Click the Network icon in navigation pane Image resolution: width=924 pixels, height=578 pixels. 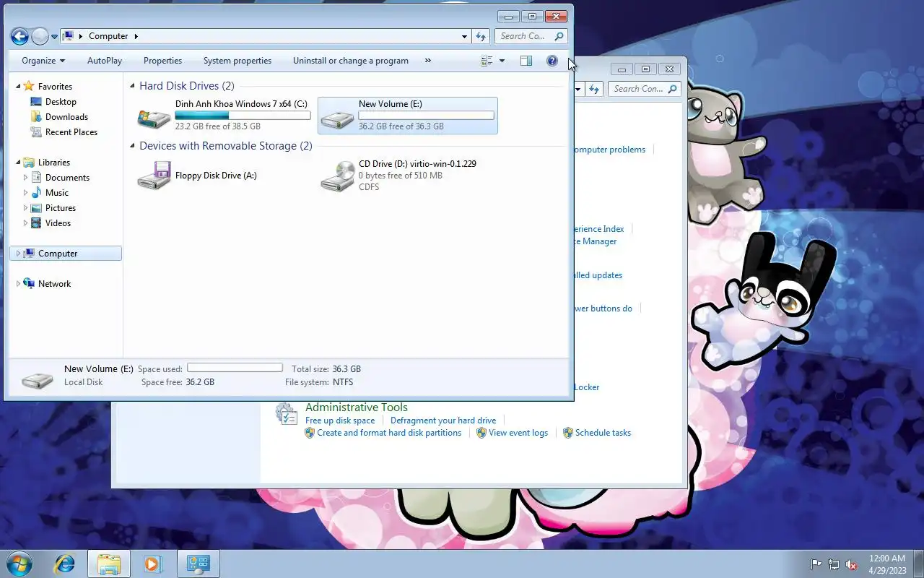pyautogui.click(x=29, y=283)
